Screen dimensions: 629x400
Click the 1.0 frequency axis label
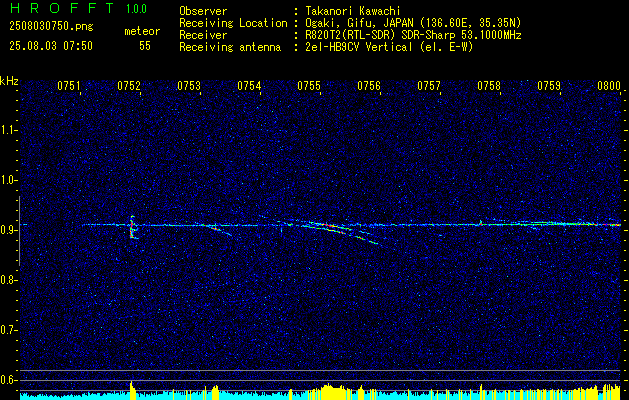click(8, 180)
